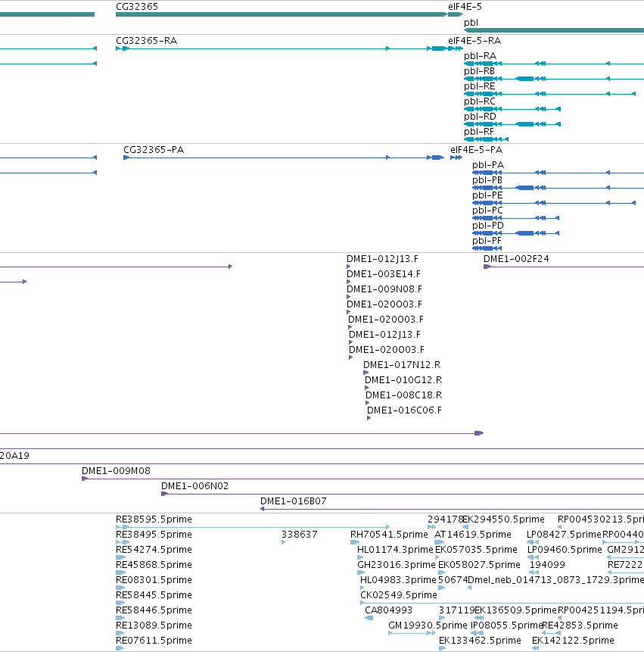Screen dimensions: 644x652
Task: Select the 194099 feature label
Action: [547, 565]
